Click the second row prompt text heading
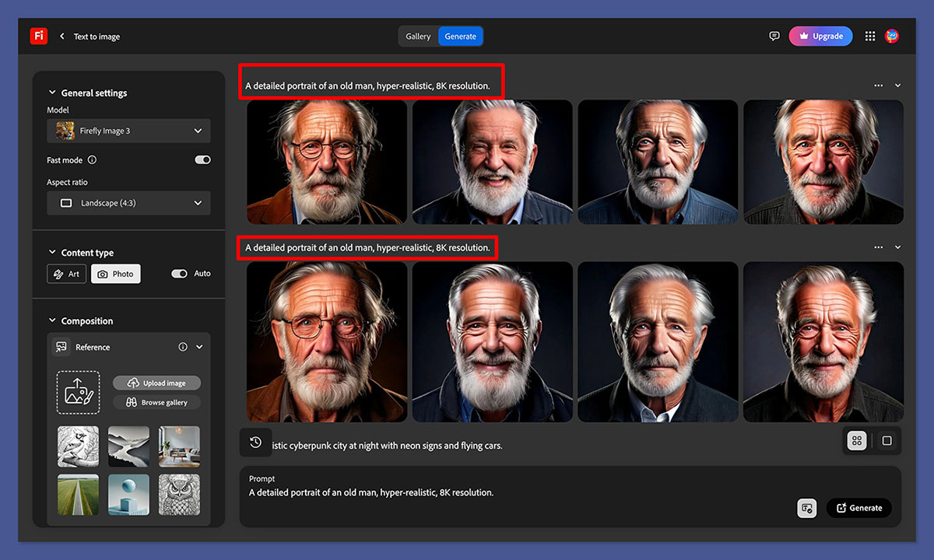This screenshot has height=560, width=934. 367,247
